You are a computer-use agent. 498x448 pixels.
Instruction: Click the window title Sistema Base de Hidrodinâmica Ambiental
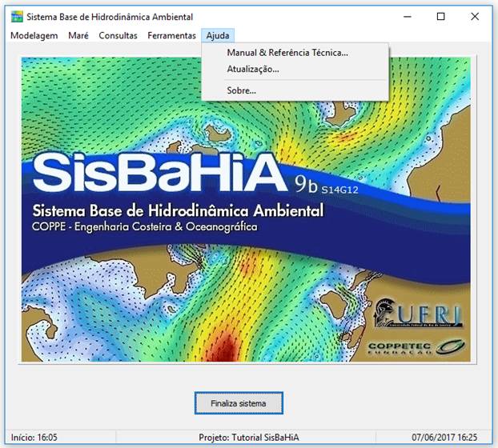(110, 17)
